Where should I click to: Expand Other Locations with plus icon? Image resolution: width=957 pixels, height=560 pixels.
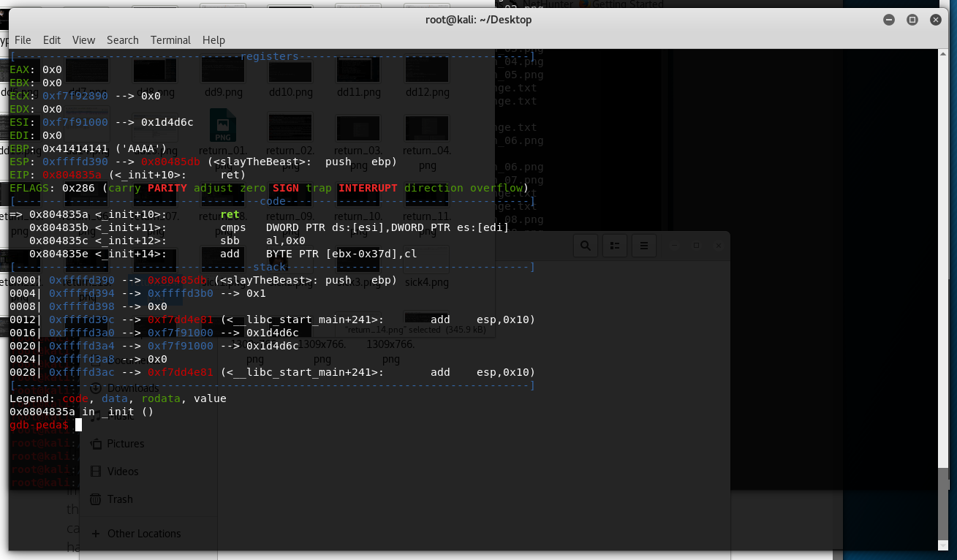(x=95, y=534)
